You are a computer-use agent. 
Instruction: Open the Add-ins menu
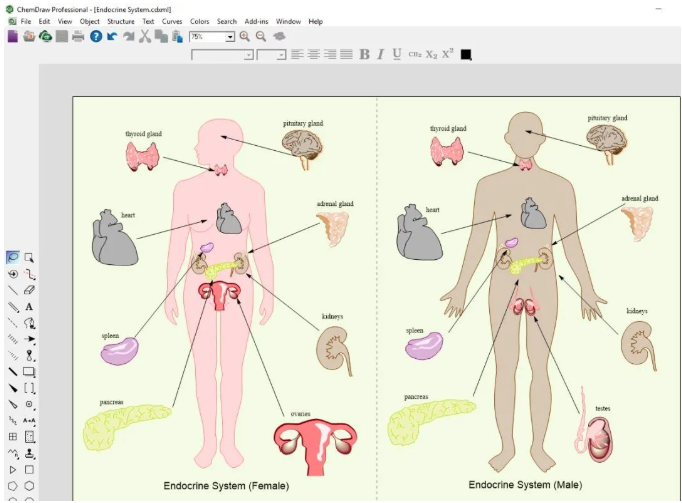256,21
